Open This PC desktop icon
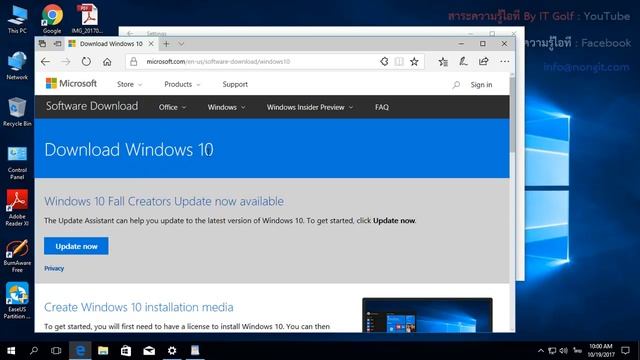This screenshot has width=640, height=360. 17,19
